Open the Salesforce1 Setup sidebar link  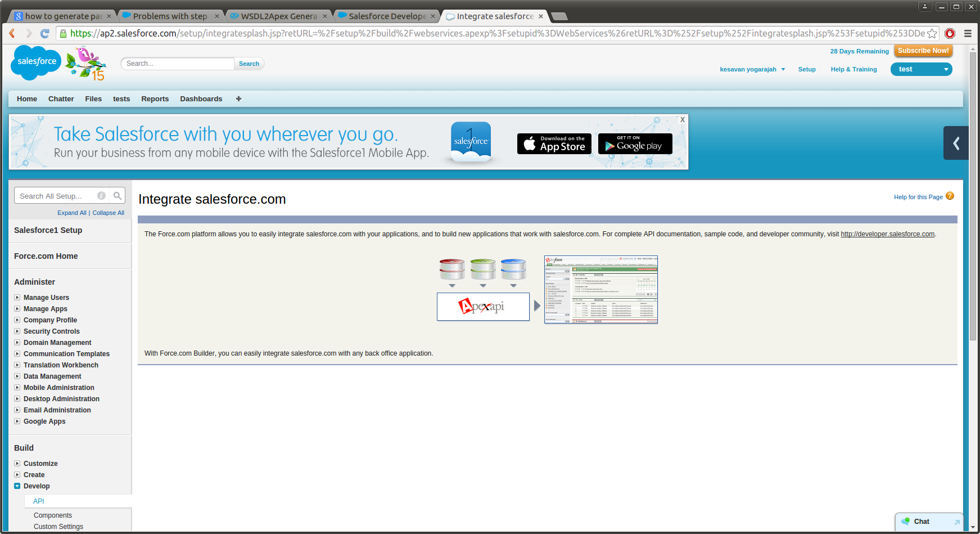(48, 230)
